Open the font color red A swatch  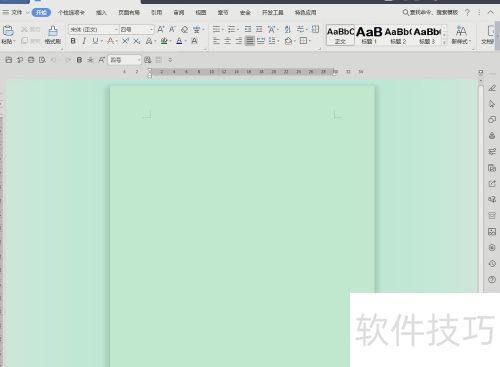(x=110, y=41)
